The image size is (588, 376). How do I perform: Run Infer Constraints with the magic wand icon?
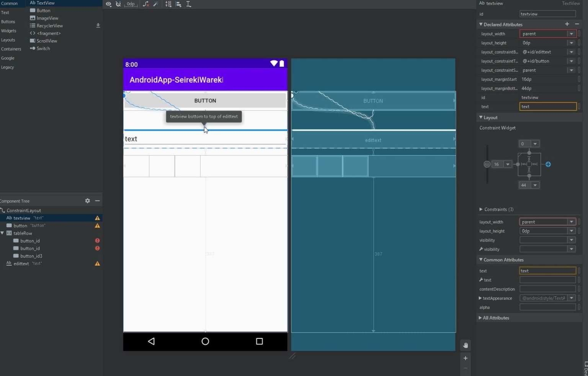[x=155, y=4]
